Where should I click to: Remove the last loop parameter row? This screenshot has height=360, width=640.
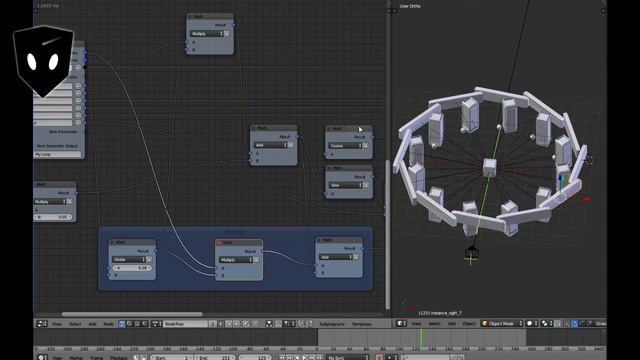78,122
